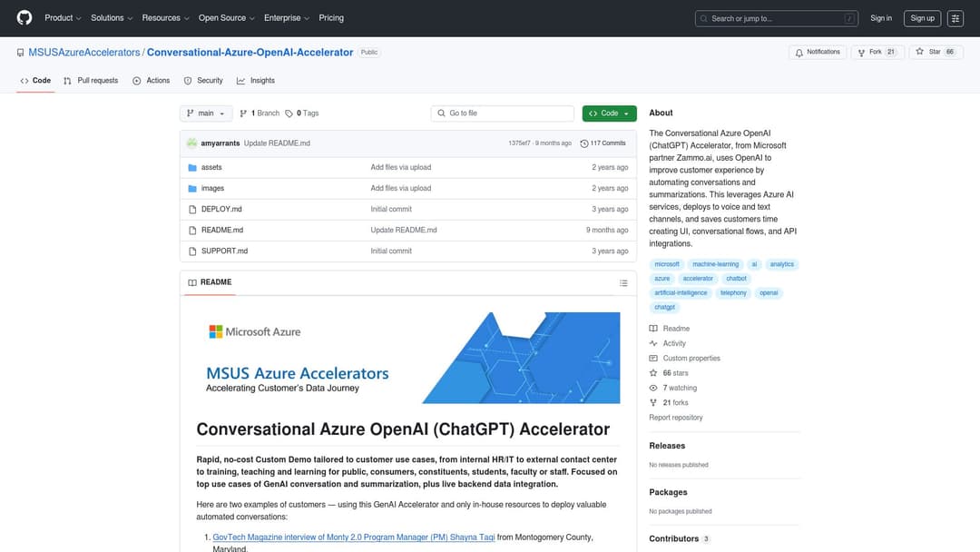980x552 pixels.
Task: View 0 Tags link
Action: [302, 113]
